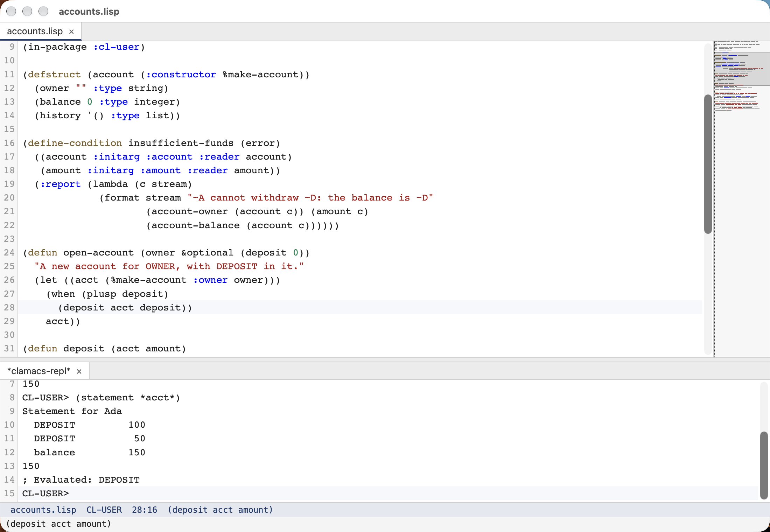Click the (deposit acct amount) status bar hint
The width and height of the screenshot is (770, 532).
tap(220, 510)
